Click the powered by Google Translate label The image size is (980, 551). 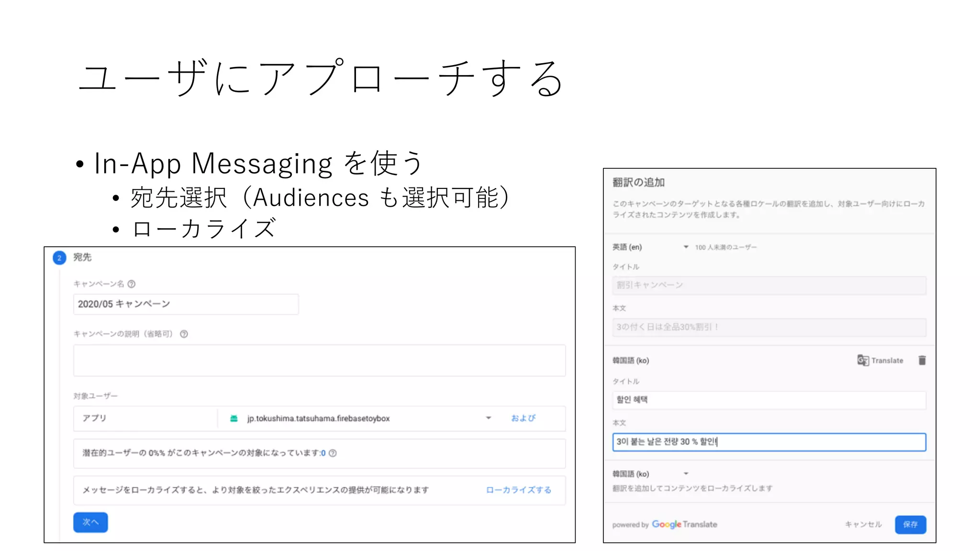point(665,525)
